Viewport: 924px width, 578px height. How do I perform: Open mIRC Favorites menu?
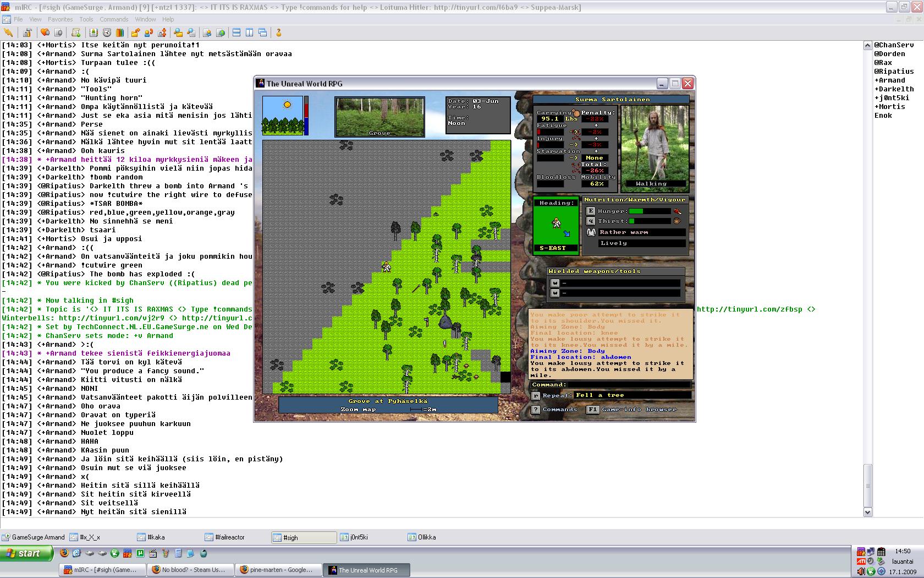[60, 19]
